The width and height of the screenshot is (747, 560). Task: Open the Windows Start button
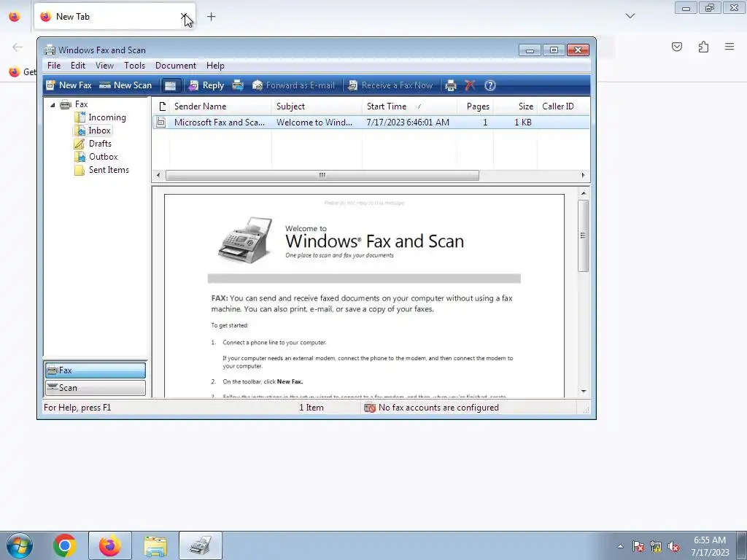[19, 545]
